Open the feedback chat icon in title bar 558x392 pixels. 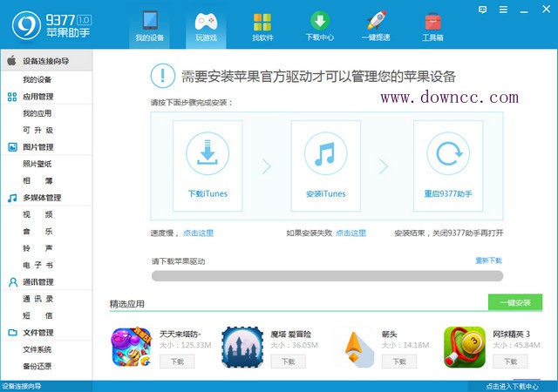pyautogui.click(x=482, y=10)
